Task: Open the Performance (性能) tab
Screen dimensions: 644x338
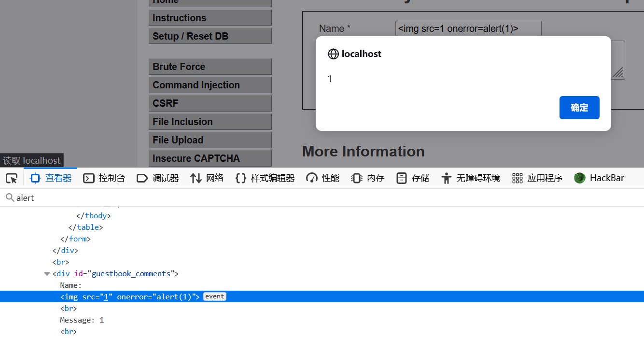Action: (x=322, y=178)
